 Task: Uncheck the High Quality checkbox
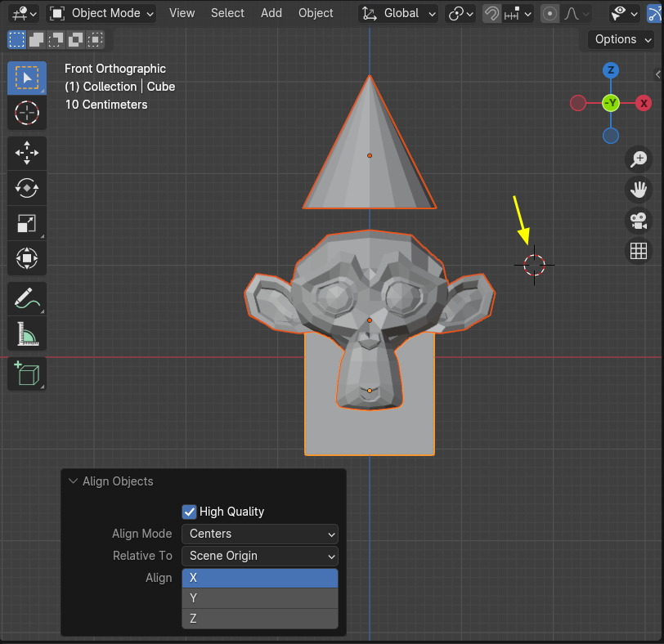pos(189,512)
